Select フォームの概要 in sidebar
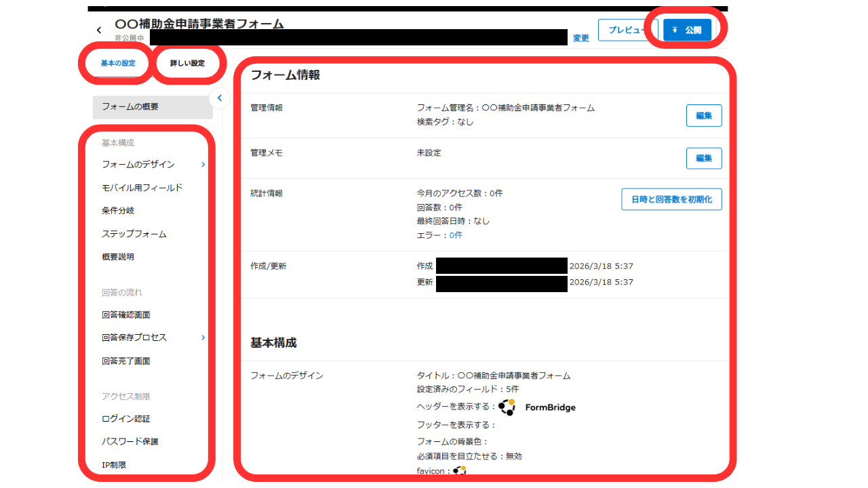 (153, 107)
